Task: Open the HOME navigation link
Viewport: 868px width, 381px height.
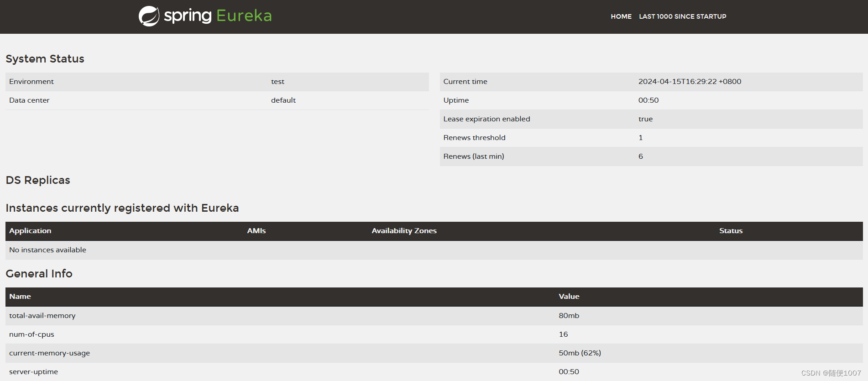Action: 621,16
